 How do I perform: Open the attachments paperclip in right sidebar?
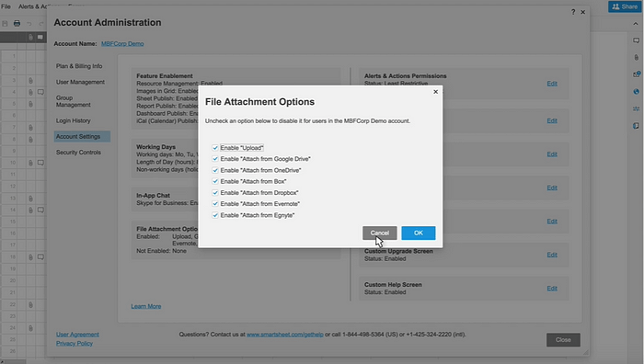[637, 58]
